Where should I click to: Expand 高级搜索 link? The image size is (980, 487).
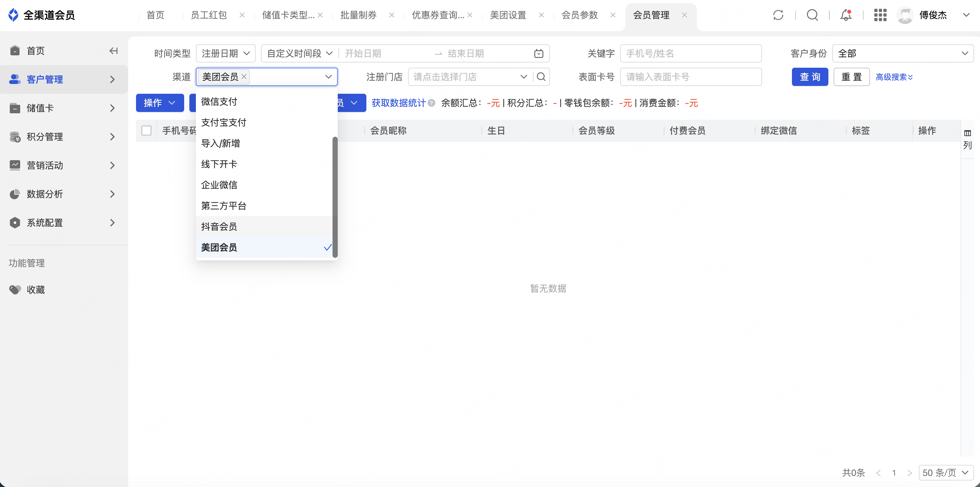894,77
